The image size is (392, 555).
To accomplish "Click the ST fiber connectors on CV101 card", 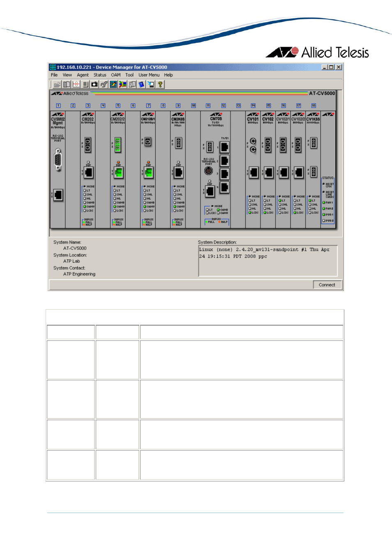I will tap(253, 145).
